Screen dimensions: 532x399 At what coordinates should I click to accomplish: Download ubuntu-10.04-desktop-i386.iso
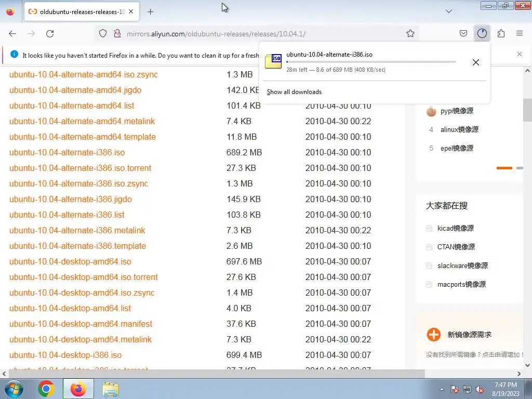(x=65, y=355)
